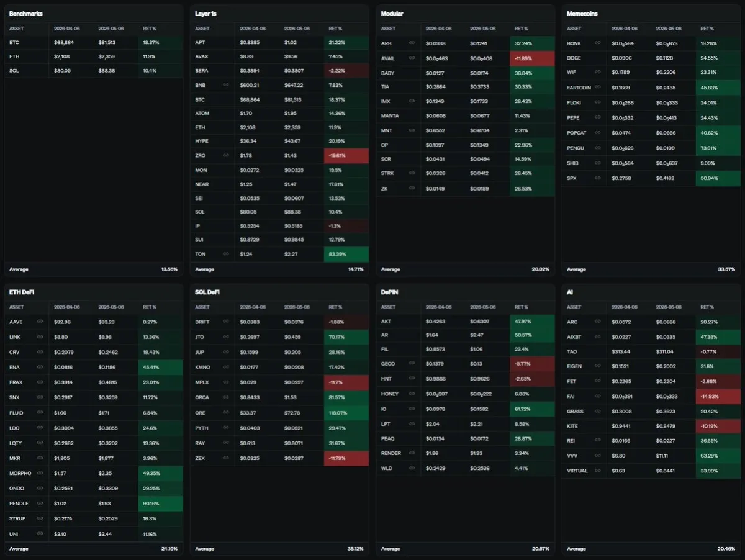Click the link icon in the MNT row
745x560 pixels.
point(412,130)
